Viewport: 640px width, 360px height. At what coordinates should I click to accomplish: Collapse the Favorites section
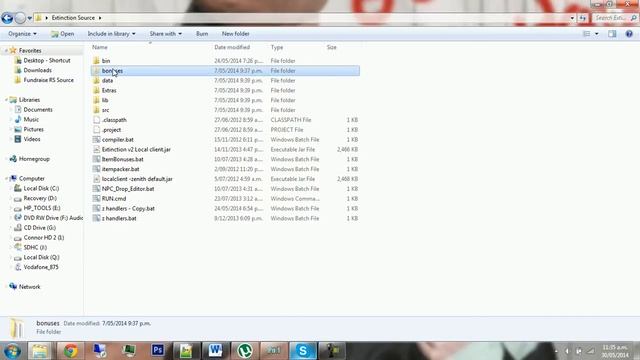[x=6, y=51]
